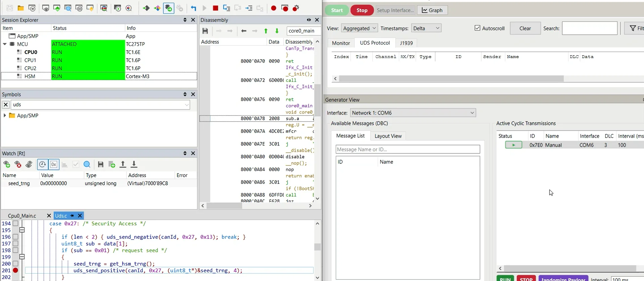Collapse code fold at line 199

tap(22, 257)
